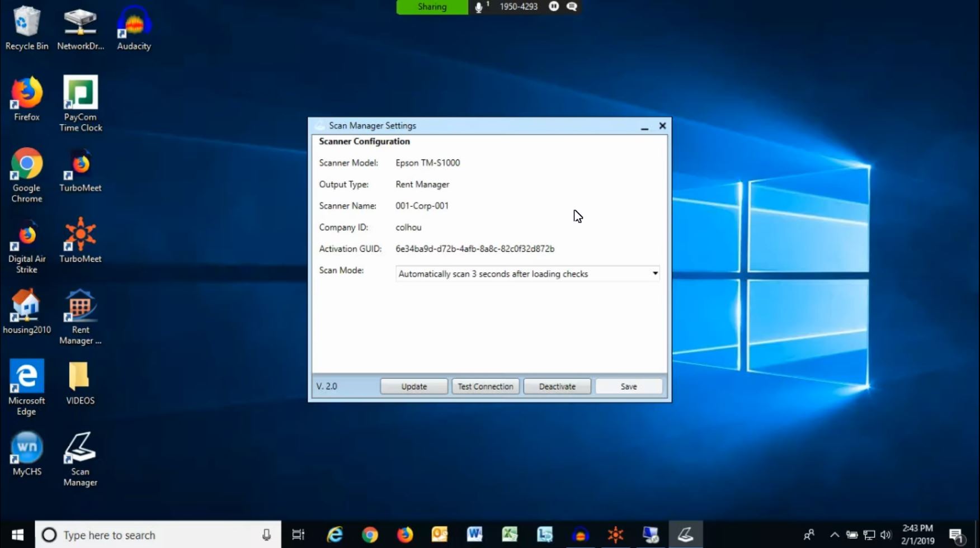Open the Action Center notifications icon

click(956, 535)
